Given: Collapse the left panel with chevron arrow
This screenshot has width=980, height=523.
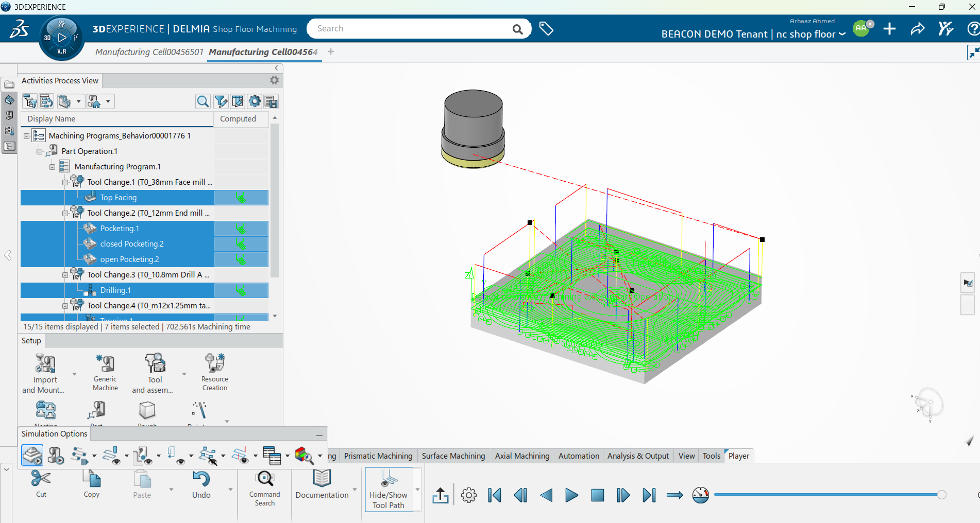Looking at the screenshot, I should (277, 68).
